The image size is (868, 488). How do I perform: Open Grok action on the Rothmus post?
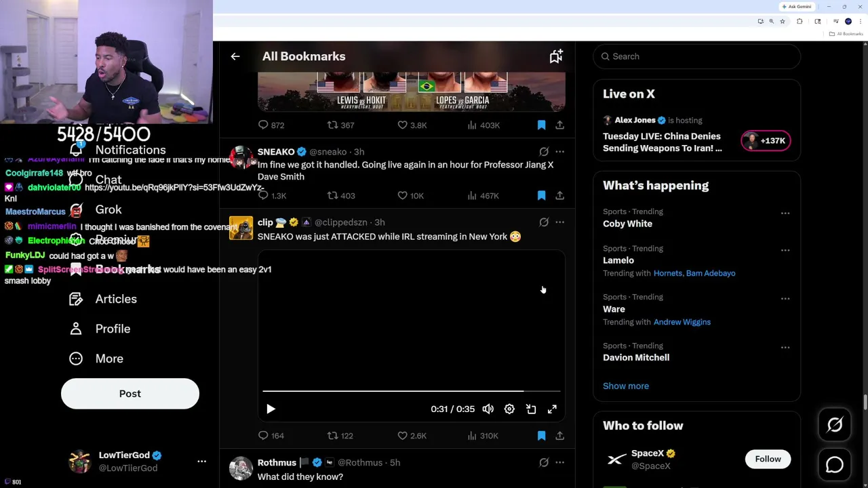pos(544,462)
